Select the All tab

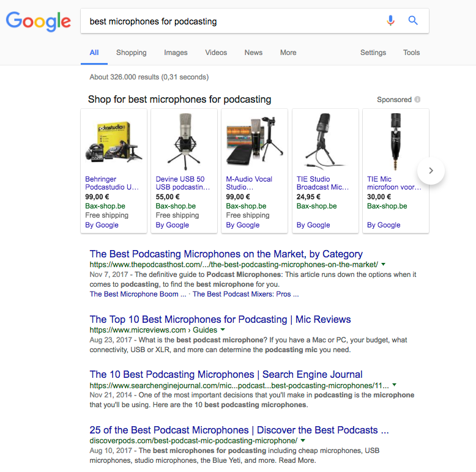pos(94,53)
